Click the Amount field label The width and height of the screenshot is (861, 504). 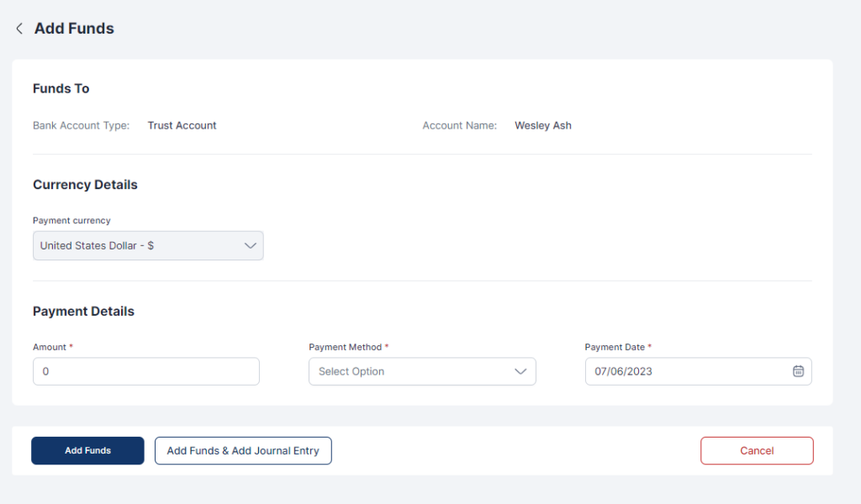[x=50, y=347]
